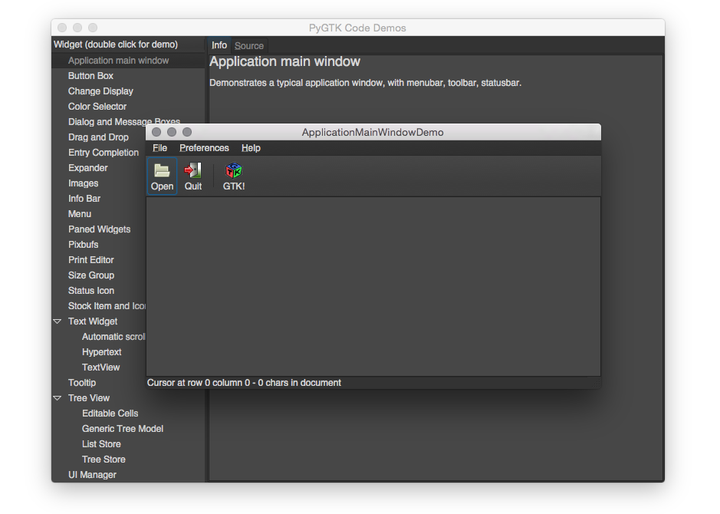Select the Expander demo entry
This screenshot has height=514, width=720.
pyautogui.click(x=88, y=168)
